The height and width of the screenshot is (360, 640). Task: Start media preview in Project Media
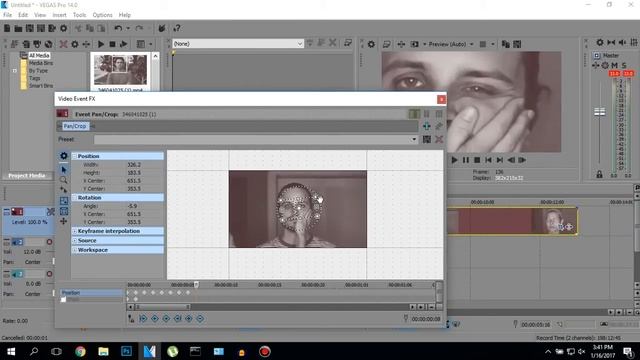click(101, 44)
